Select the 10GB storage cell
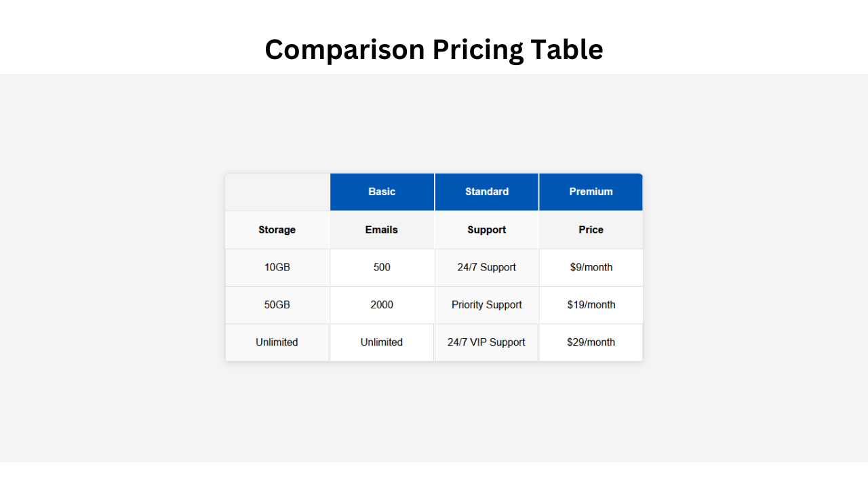The image size is (868, 488). point(277,267)
